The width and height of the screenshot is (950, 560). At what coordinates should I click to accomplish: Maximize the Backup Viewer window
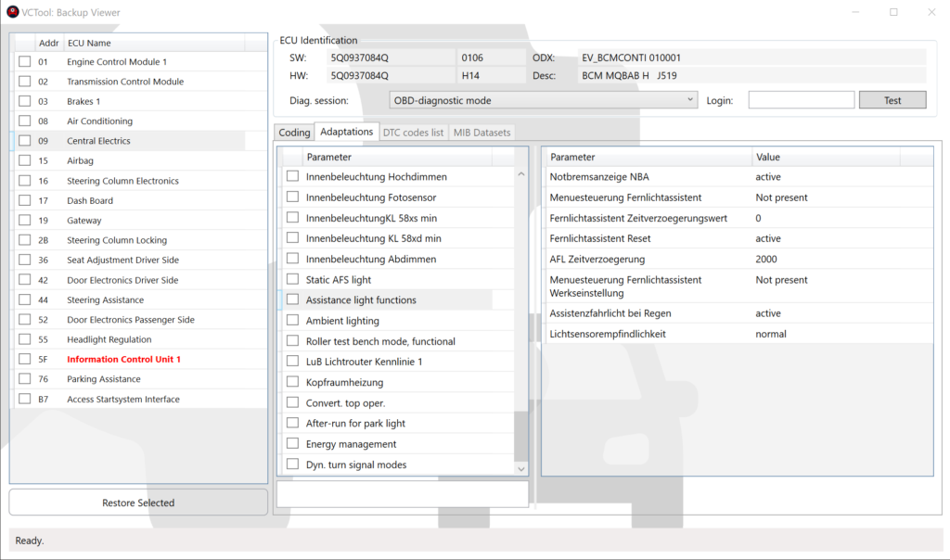[893, 12]
